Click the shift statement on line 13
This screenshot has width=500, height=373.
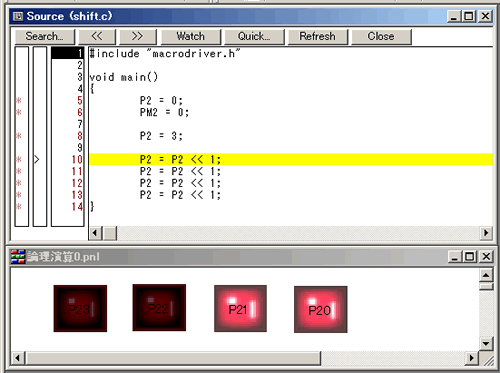tap(180, 195)
